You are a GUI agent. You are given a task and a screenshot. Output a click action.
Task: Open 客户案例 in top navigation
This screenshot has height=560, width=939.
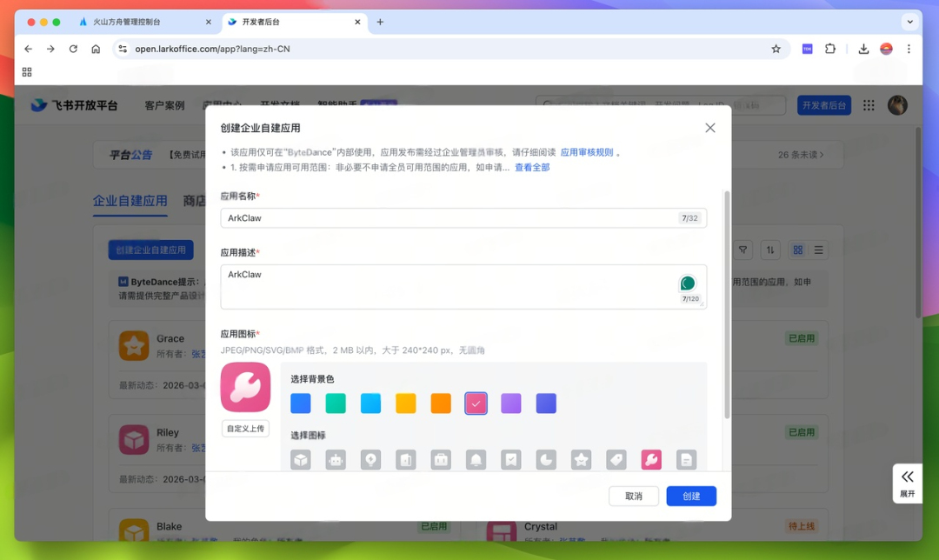point(164,105)
